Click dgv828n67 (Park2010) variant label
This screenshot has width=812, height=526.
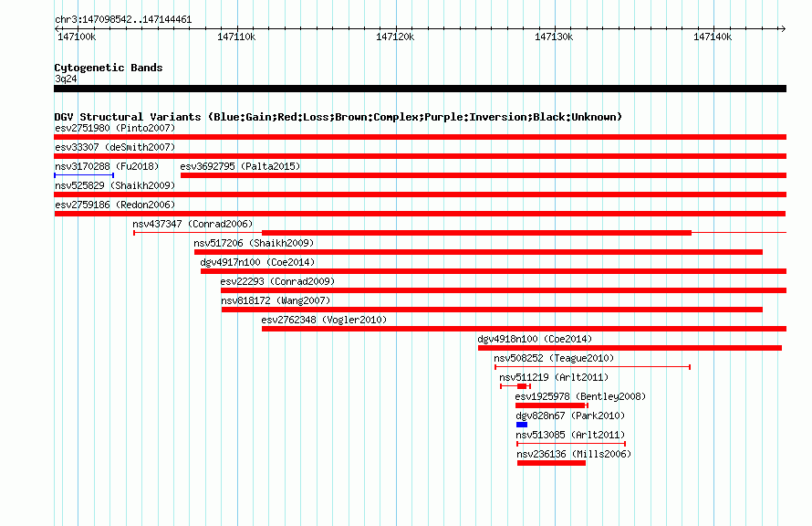click(x=570, y=416)
